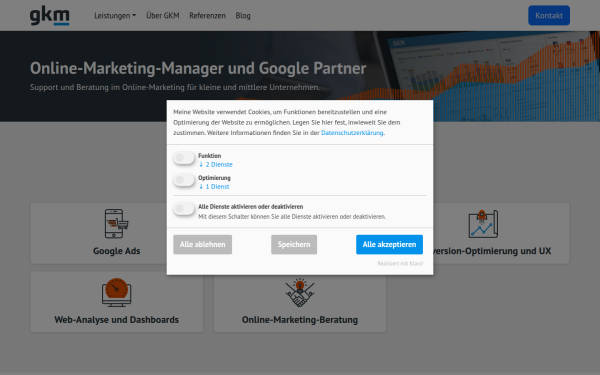600x375 pixels.
Task: Open Online-Marketing-Beratung title
Action: click(300, 320)
